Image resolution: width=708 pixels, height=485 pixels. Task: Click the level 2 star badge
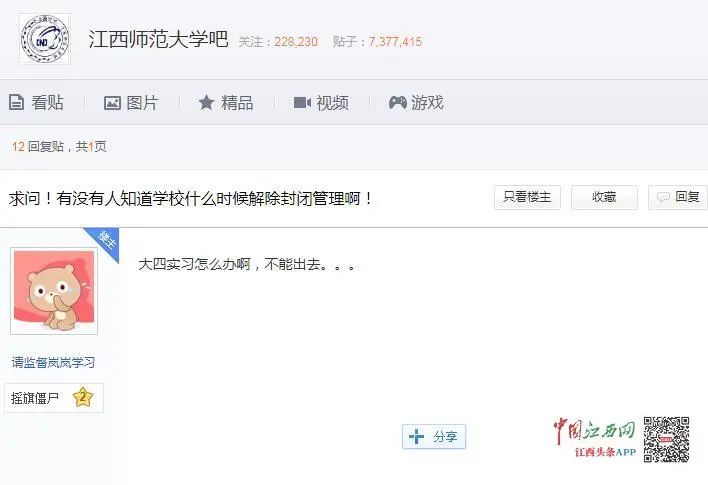click(83, 397)
